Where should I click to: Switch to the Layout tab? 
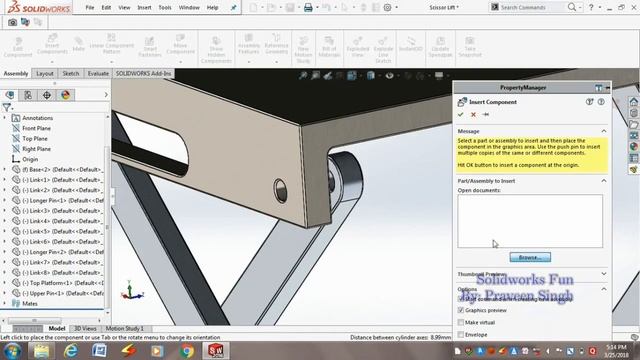[x=44, y=73]
